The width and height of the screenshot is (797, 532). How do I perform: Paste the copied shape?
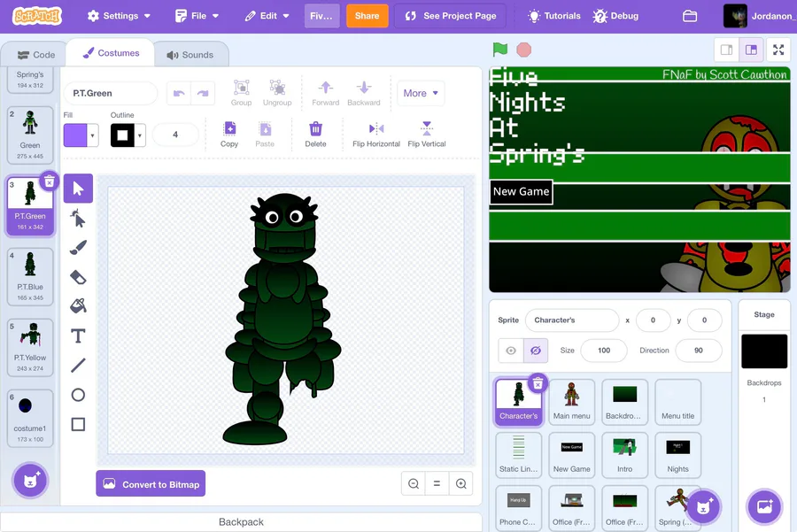point(265,135)
